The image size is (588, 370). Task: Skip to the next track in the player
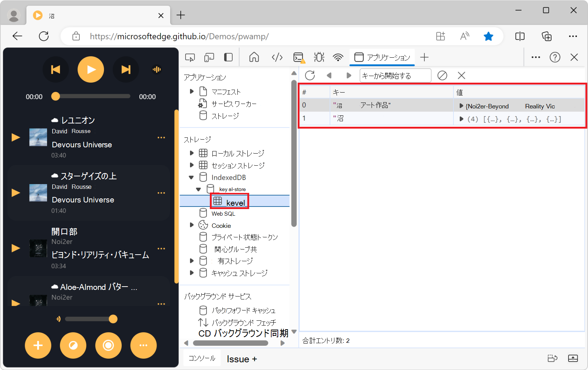pyautogui.click(x=126, y=69)
